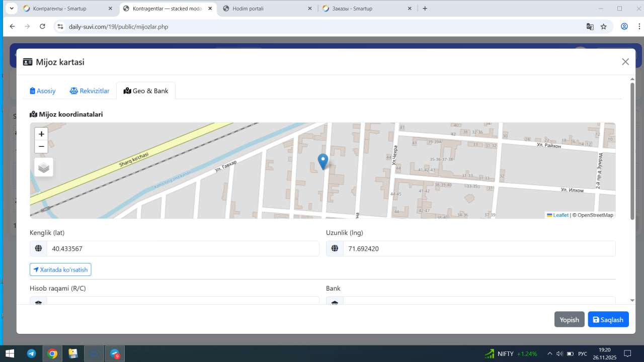Screen dimensions: 644x362
Task: Click the globe icon beside Kenglik field
Action: coord(38,248)
